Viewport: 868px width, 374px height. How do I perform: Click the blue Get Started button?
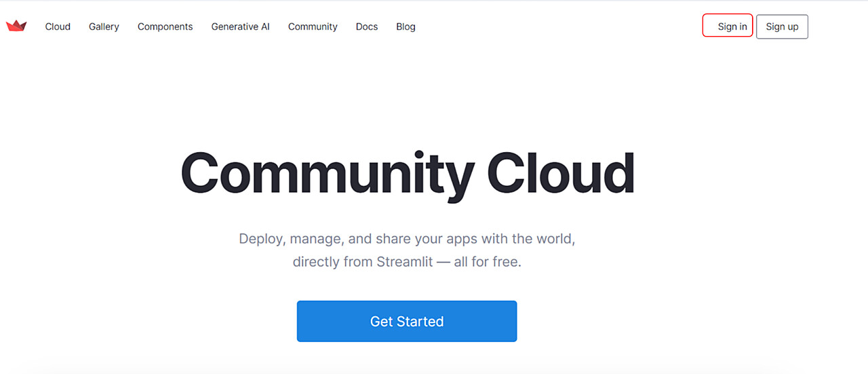click(407, 321)
